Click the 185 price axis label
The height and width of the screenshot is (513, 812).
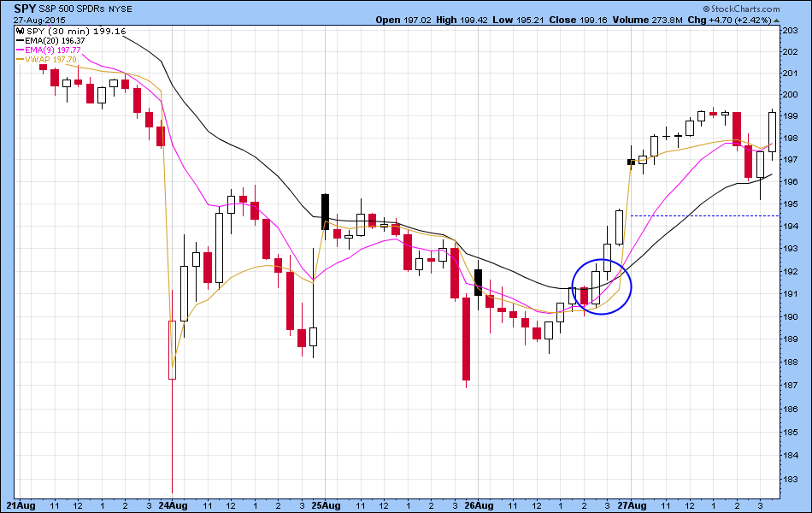[790, 432]
